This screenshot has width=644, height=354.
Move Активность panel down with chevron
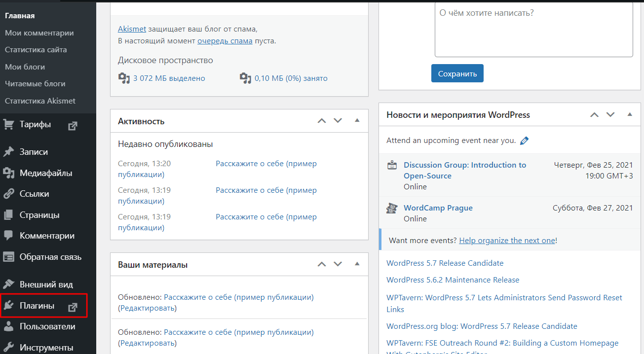point(338,121)
